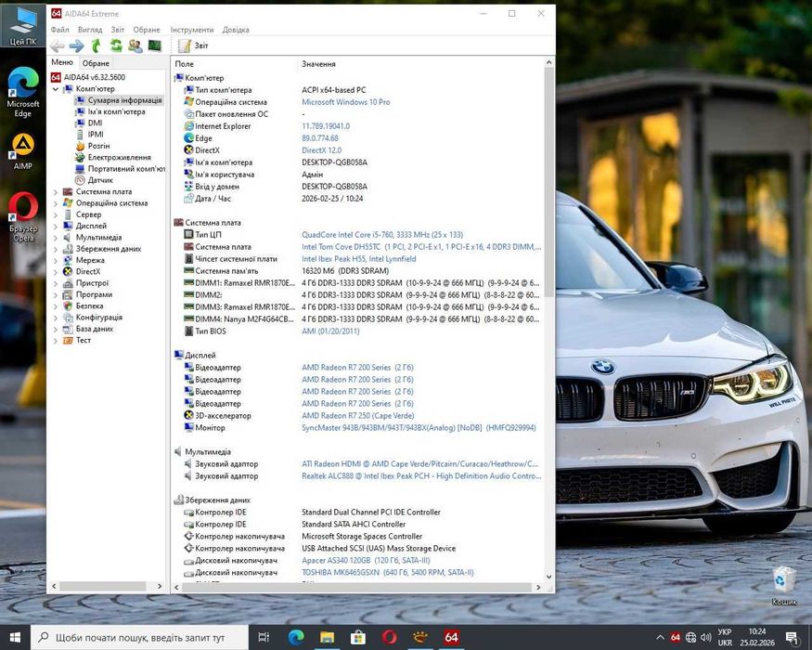Expand the DirectX tree node

point(56,272)
